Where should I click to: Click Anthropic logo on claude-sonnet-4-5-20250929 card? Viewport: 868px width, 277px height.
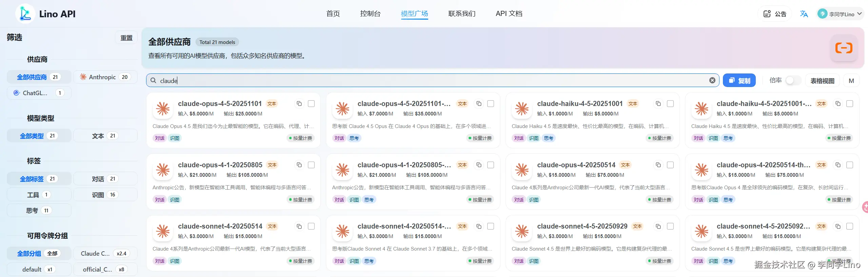click(522, 231)
